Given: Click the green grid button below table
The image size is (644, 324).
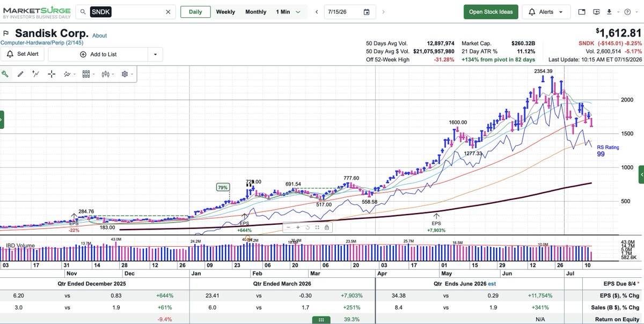Looking at the screenshot, I should (x=322, y=320).
